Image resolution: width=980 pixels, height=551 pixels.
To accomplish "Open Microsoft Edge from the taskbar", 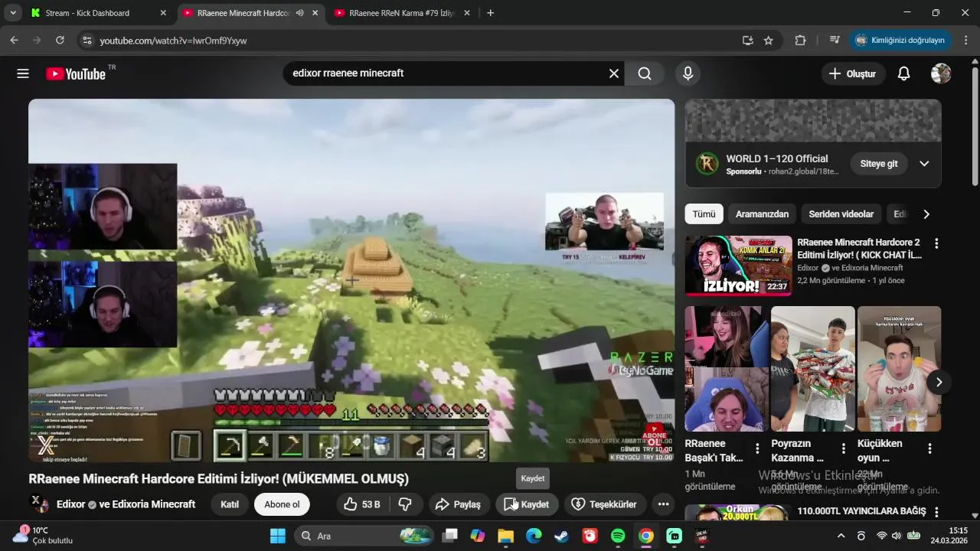I will click(x=534, y=536).
